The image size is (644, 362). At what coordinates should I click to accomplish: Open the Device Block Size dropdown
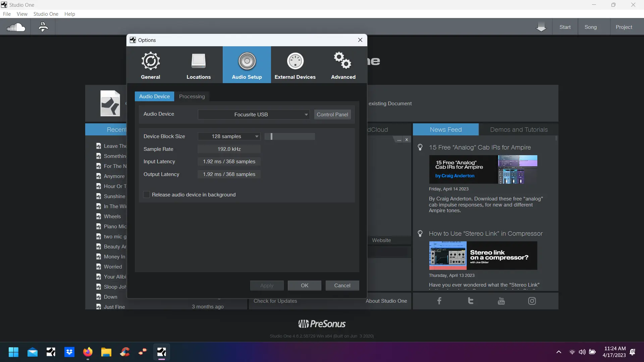229,136
